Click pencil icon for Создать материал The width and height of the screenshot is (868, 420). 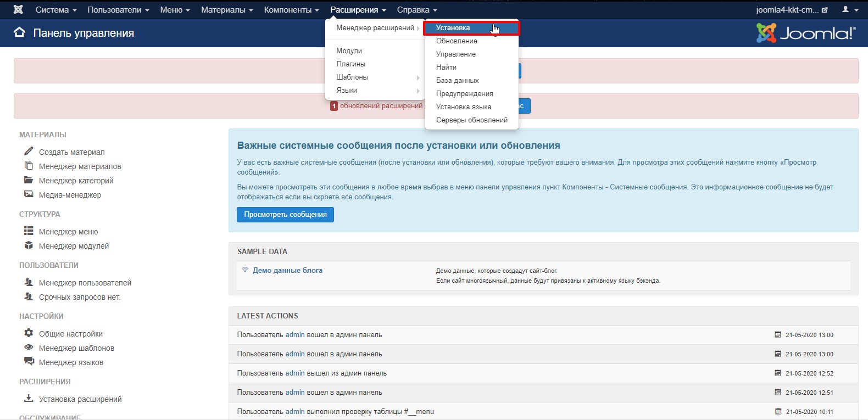coord(29,151)
